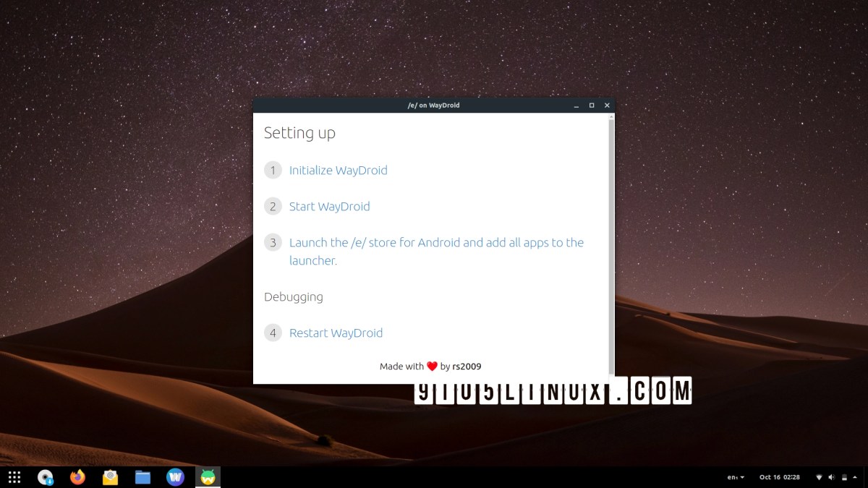Image resolution: width=868 pixels, height=488 pixels.
Task: Open the en keyboard layout dropdown
Action: [736, 477]
